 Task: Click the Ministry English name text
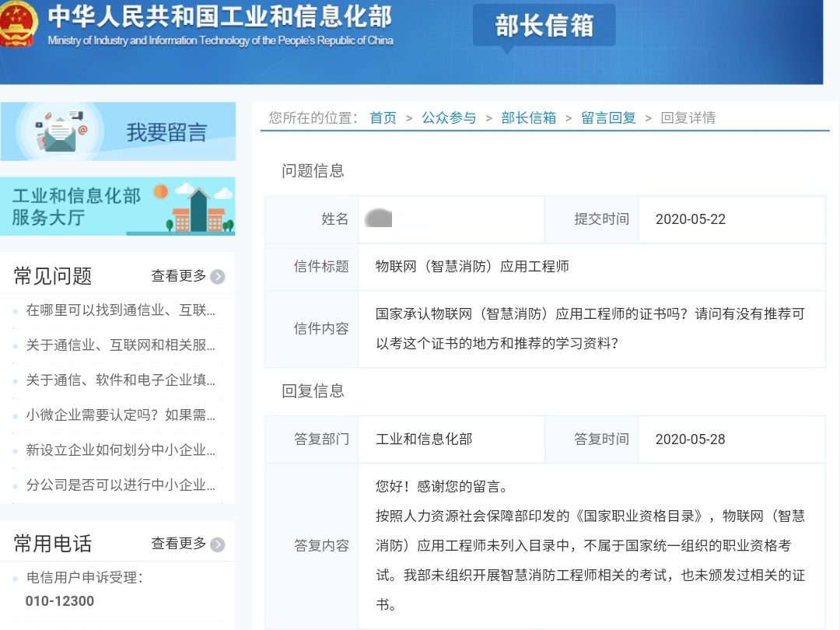220,40
